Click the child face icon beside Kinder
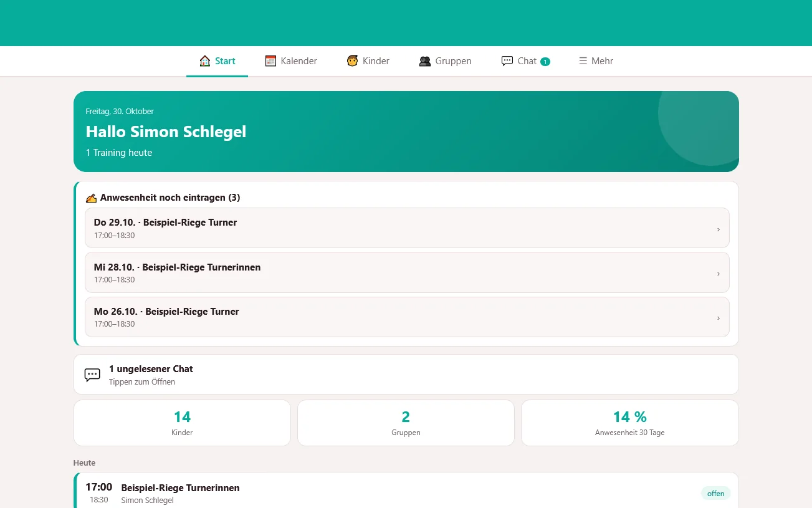The width and height of the screenshot is (812, 508). click(352, 61)
